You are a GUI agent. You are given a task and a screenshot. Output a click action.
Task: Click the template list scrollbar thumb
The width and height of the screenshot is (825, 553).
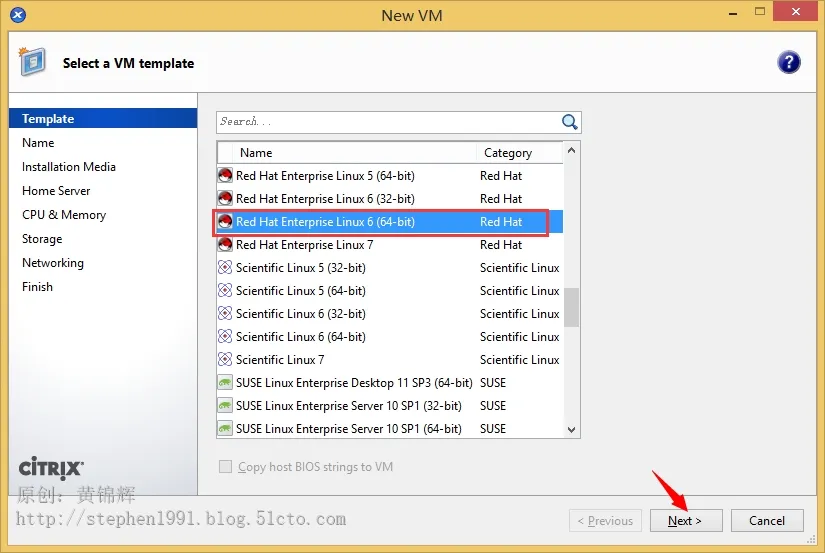[x=571, y=307]
